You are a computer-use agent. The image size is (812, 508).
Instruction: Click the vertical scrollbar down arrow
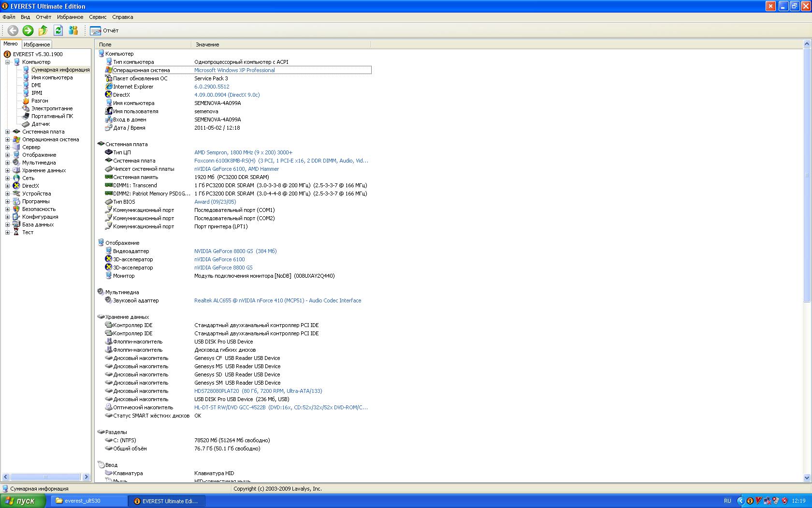(x=807, y=478)
